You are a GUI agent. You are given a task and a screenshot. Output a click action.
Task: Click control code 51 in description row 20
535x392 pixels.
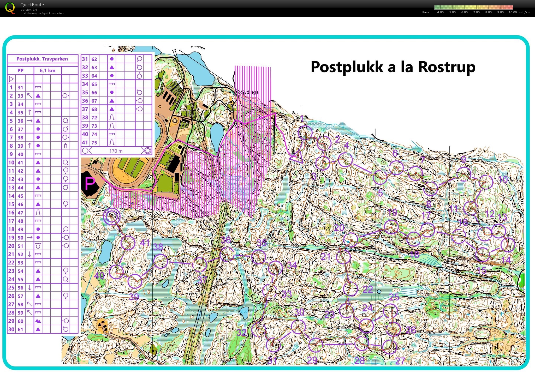(x=21, y=246)
